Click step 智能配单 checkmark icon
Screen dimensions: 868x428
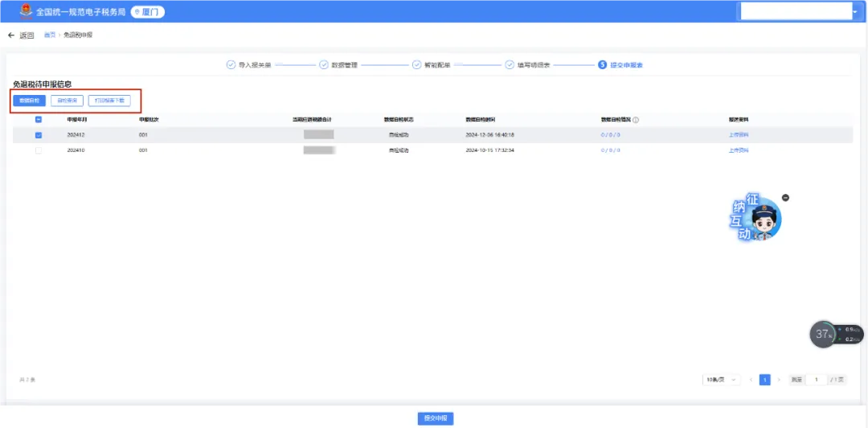(417, 65)
